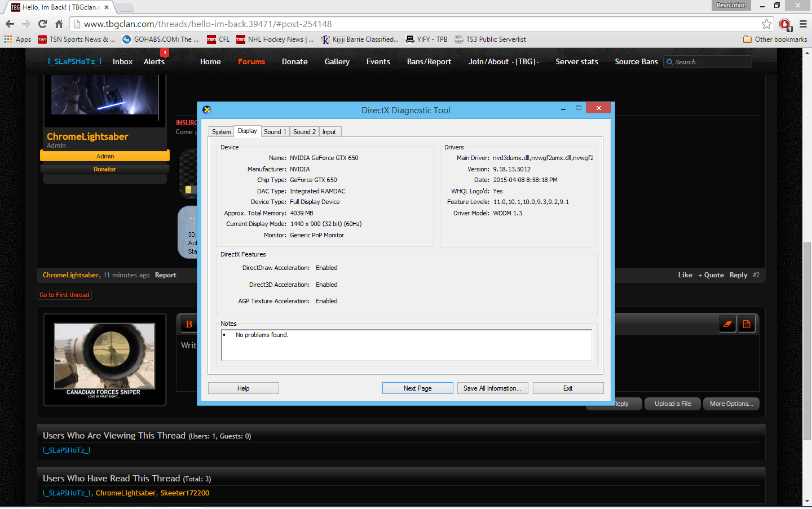Open Join/About -|TBG|- nav item
This screenshot has height=509, width=812.
pos(504,61)
